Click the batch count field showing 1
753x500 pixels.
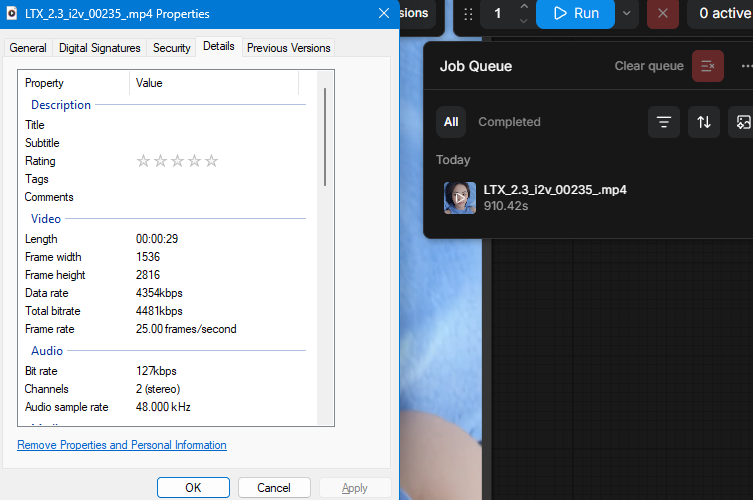point(498,13)
